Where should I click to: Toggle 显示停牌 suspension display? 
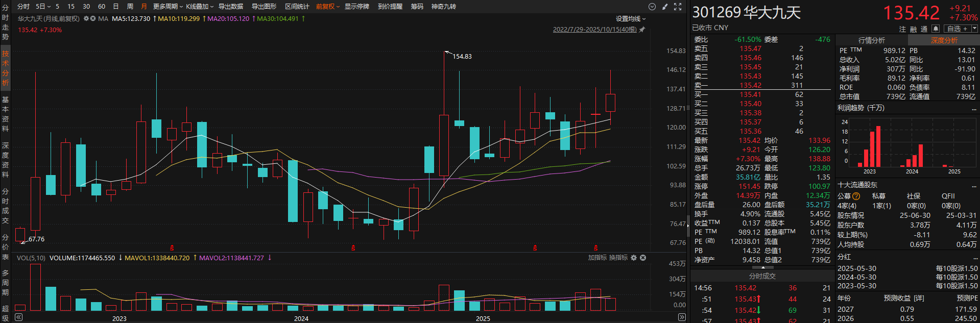356,7
